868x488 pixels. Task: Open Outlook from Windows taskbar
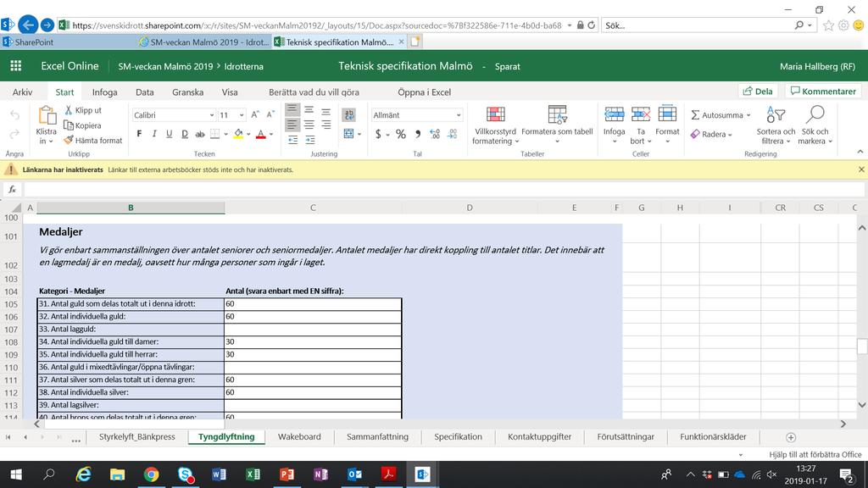point(354,474)
